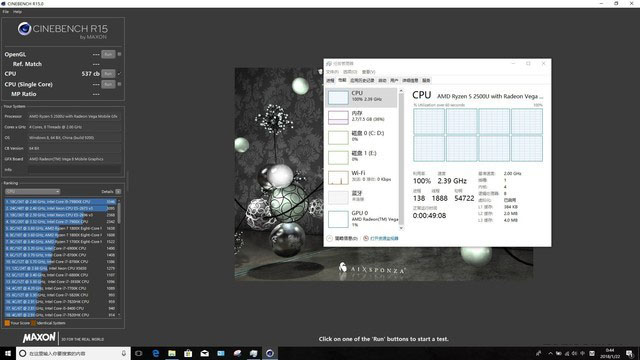This screenshot has width=640, height=360.
Task: Select rank 1 Core i9-7980XE entry
Action: (x=60, y=202)
